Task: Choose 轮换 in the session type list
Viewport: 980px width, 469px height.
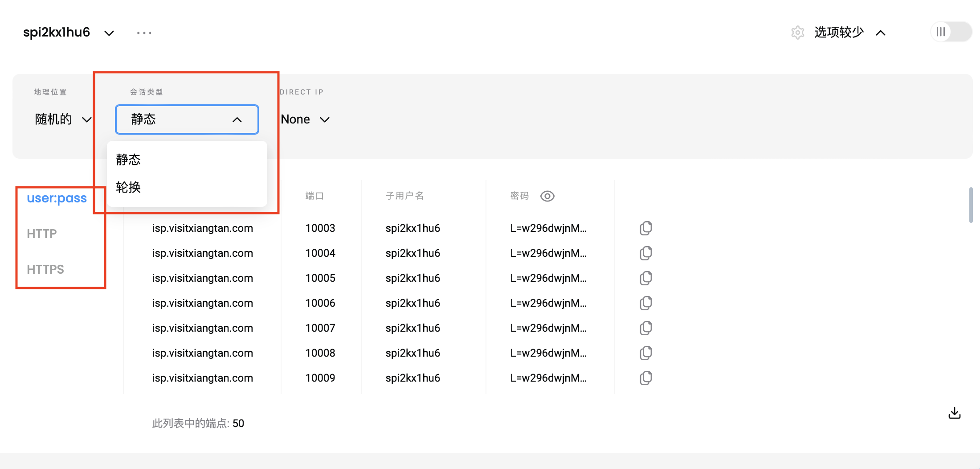Action: tap(187, 187)
